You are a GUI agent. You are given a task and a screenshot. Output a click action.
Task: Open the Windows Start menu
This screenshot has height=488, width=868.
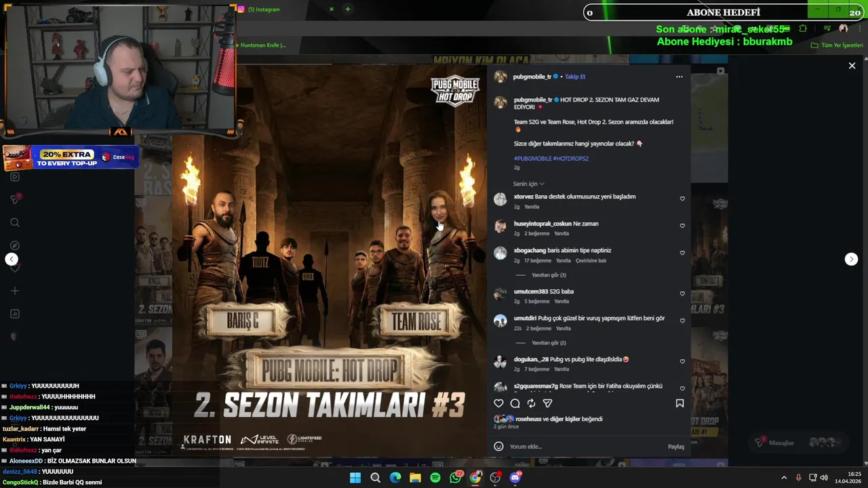355,478
